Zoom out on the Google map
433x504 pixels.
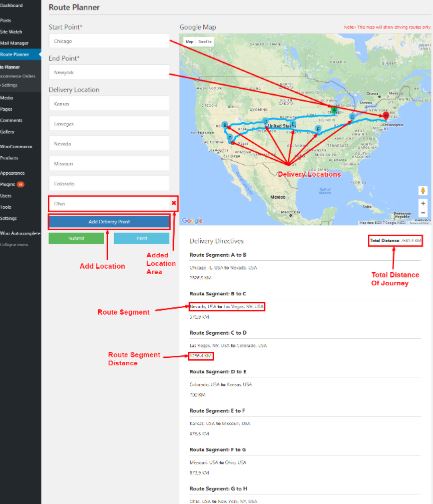423,212
